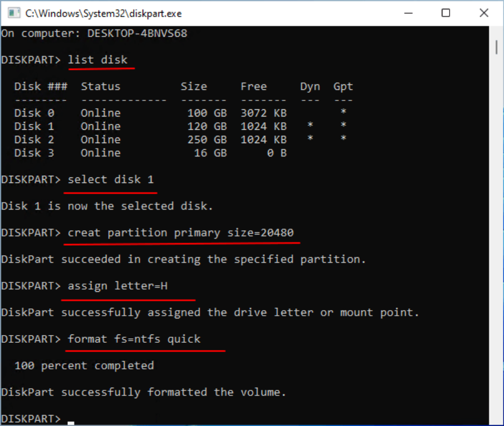This screenshot has width=504, height=426.
Task: Click the Dyn asterisk for Disk 2
Action: point(310,139)
